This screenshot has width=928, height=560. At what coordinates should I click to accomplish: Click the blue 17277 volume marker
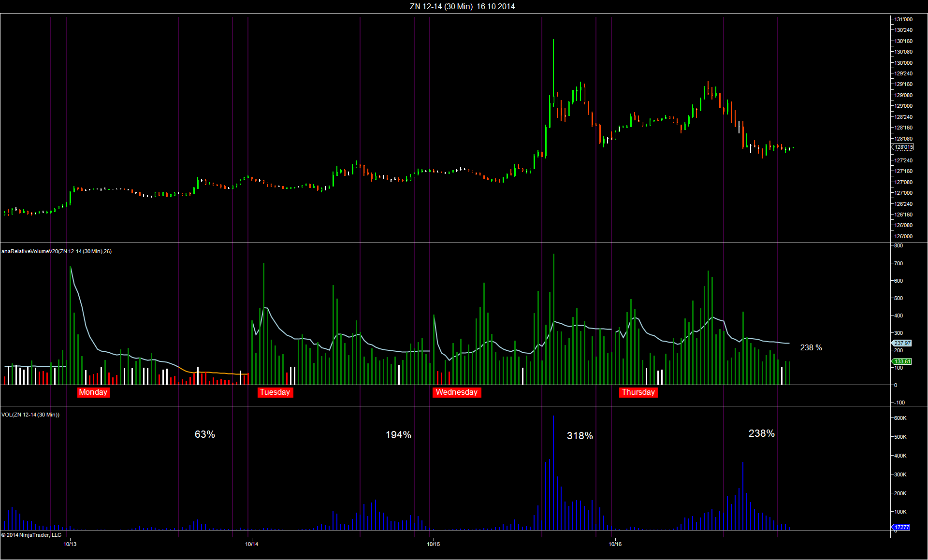tap(901, 527)
